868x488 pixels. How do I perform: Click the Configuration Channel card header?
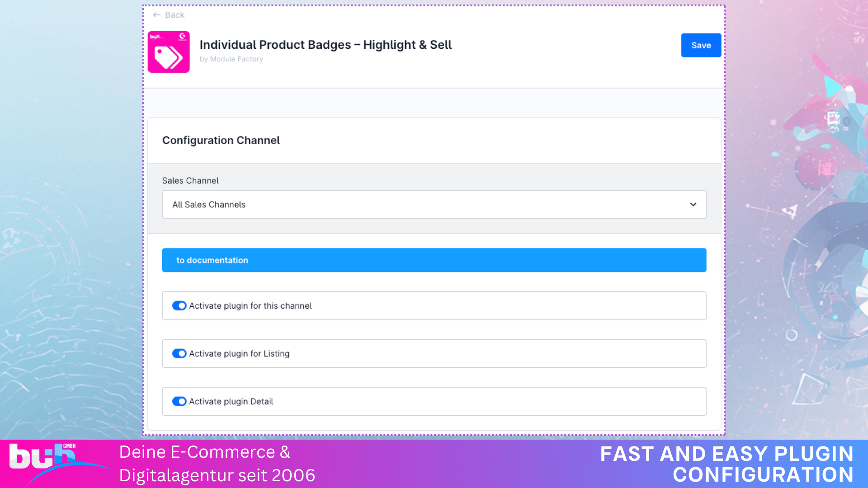pyautogui.click(x=221, y=141)
